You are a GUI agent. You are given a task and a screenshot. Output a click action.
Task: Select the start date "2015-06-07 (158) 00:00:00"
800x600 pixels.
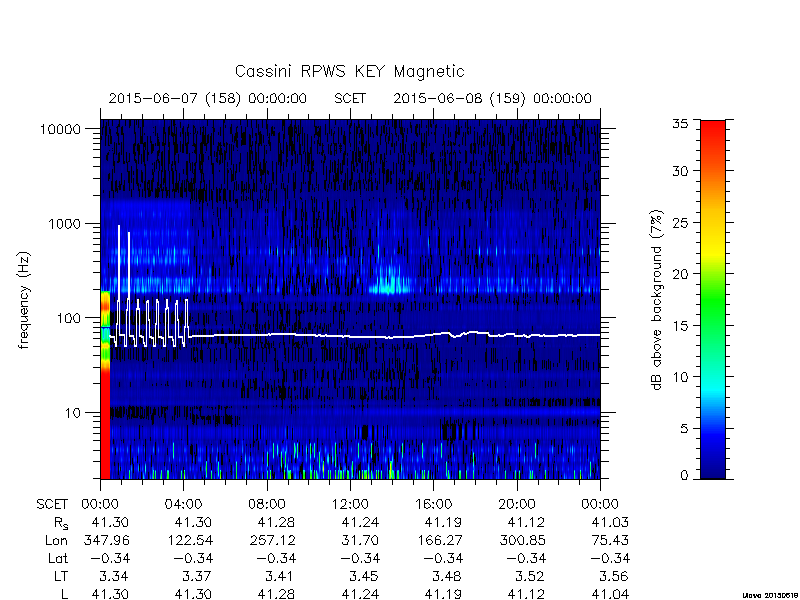[208, 98]
